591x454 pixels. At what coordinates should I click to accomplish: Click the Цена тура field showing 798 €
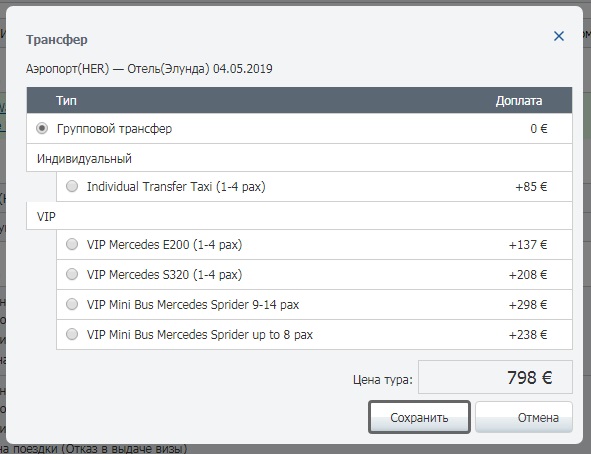click(495, 377)
